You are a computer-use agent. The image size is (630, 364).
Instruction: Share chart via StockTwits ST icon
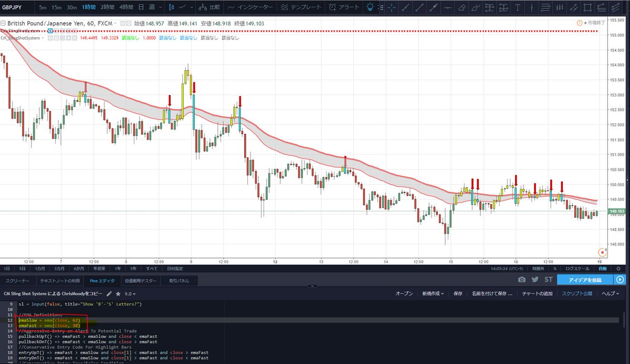pos(549,280)
